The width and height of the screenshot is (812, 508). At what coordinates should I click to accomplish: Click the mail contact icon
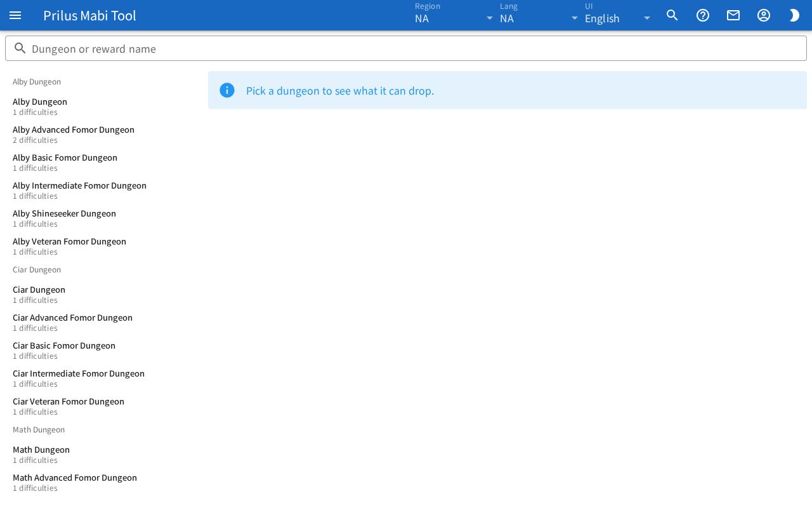click(733, 15)
